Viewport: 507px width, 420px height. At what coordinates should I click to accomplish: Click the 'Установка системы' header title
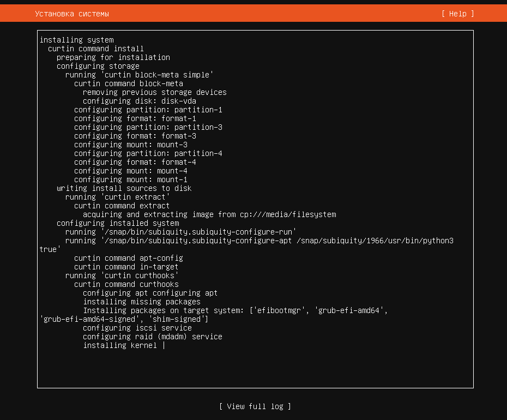(x=72, y=14)
